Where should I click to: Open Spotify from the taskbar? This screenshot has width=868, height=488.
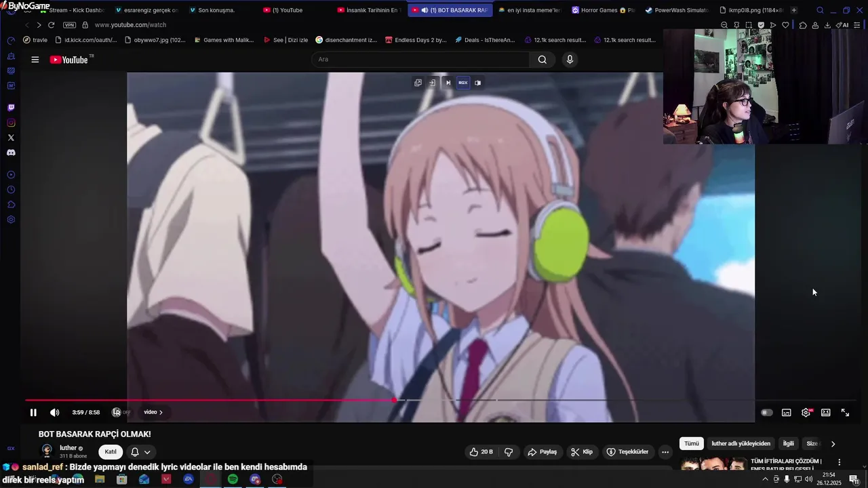233,479
